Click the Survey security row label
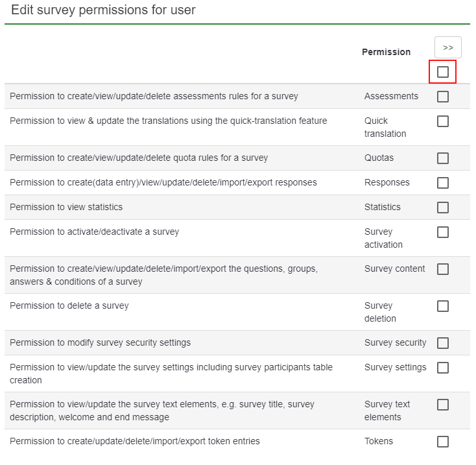The height and width of the screenshot is (465, 476). coord(395,342)
